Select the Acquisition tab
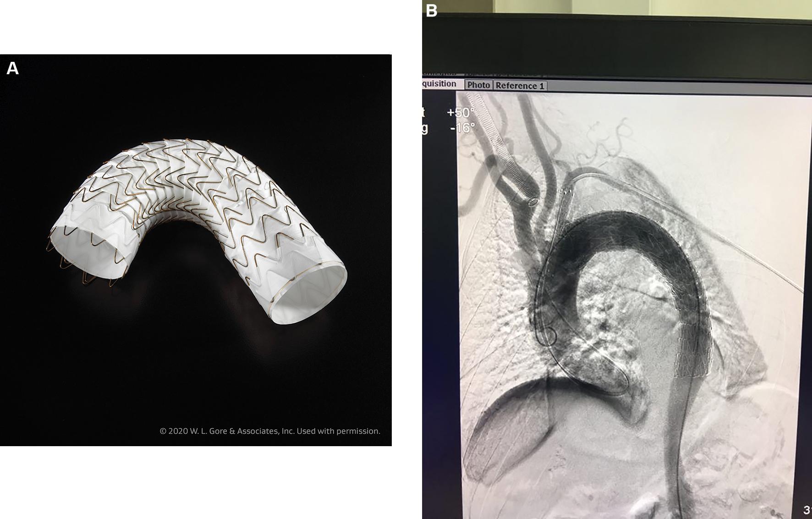Image resolution: width=812 pixels, height=519 pixels. pyautogui.click(x=439, y=85)
